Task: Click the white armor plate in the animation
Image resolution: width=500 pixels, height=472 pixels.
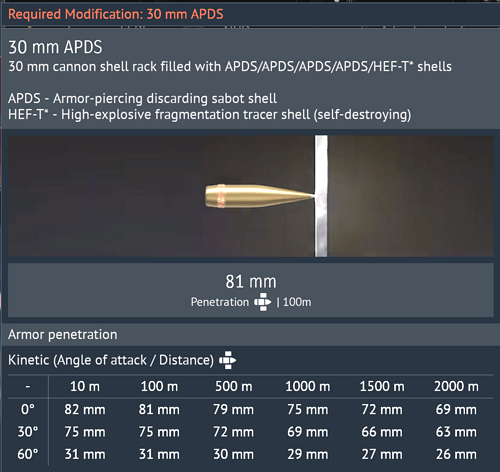Action: 321,196
